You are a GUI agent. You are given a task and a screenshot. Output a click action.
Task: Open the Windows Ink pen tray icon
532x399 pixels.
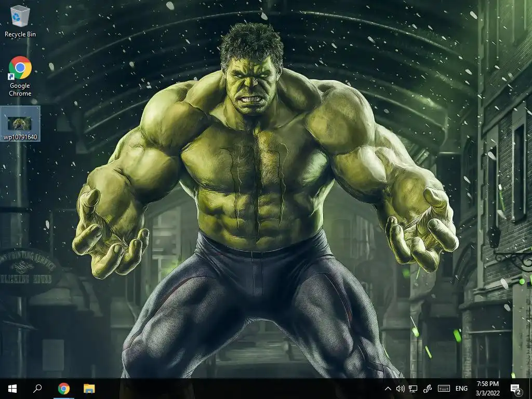click(x=427, y=389)
